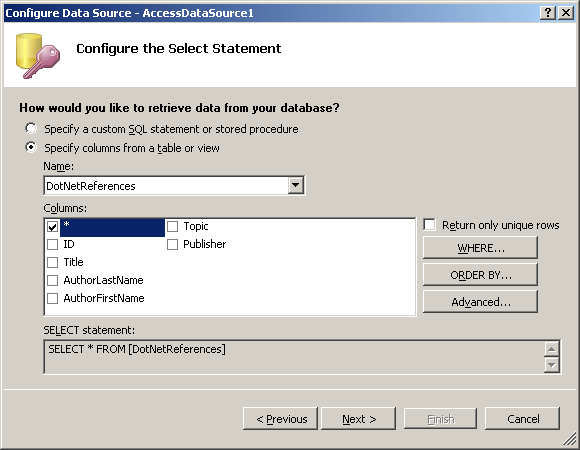Enable the Publisher column checkbox
This screenshot has height=450, width=580.
point(172,244)
